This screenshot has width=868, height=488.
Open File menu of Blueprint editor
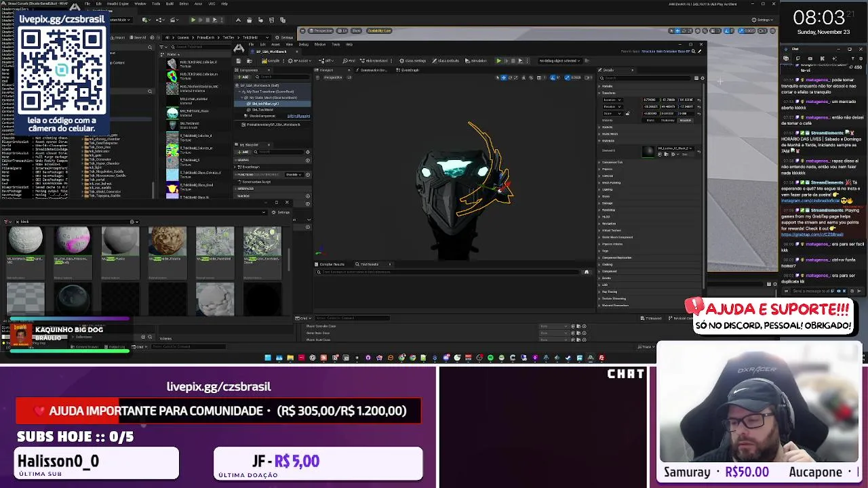(251, 44)
